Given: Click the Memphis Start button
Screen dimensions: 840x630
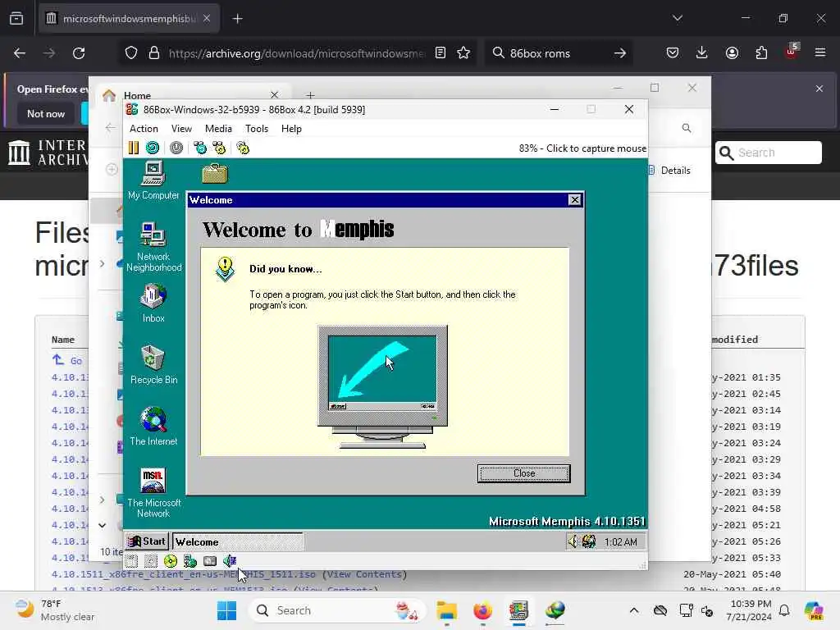Looking at the screenshot, I should (147, 541).
